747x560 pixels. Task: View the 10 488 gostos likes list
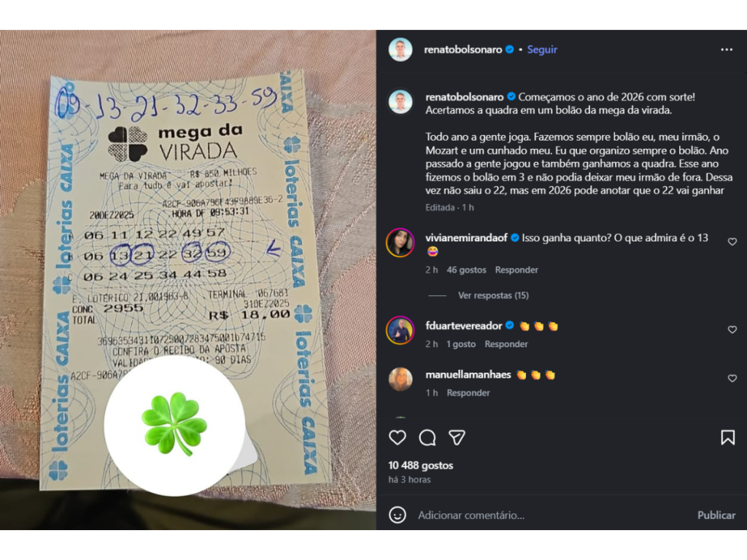coord(421,465)
